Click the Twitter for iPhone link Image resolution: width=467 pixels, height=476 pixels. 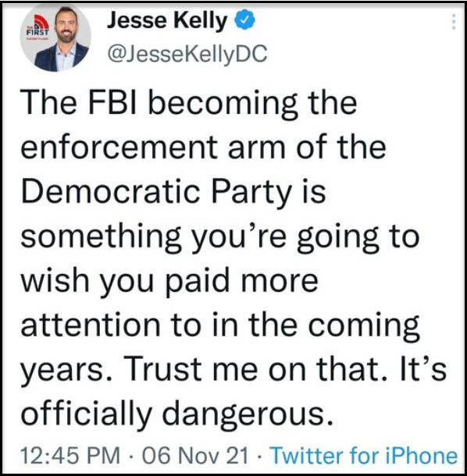click(364, 456)
